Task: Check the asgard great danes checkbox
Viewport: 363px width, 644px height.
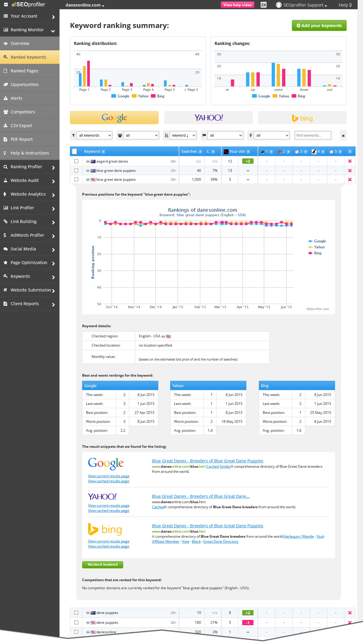Action: [x=76, y=161]
